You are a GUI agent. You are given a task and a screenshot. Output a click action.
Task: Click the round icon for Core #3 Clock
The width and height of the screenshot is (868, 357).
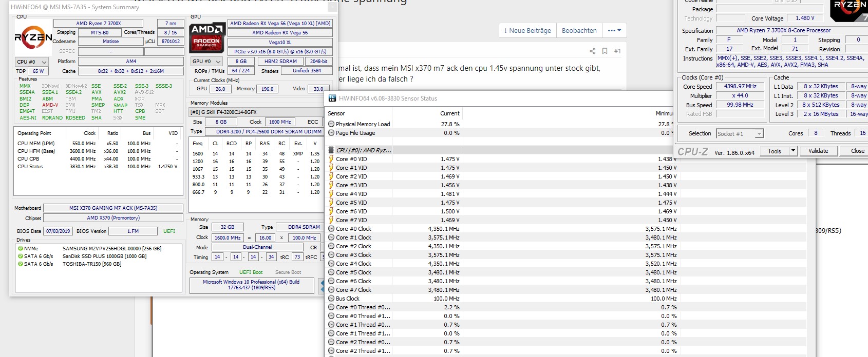tap(331, 255)
